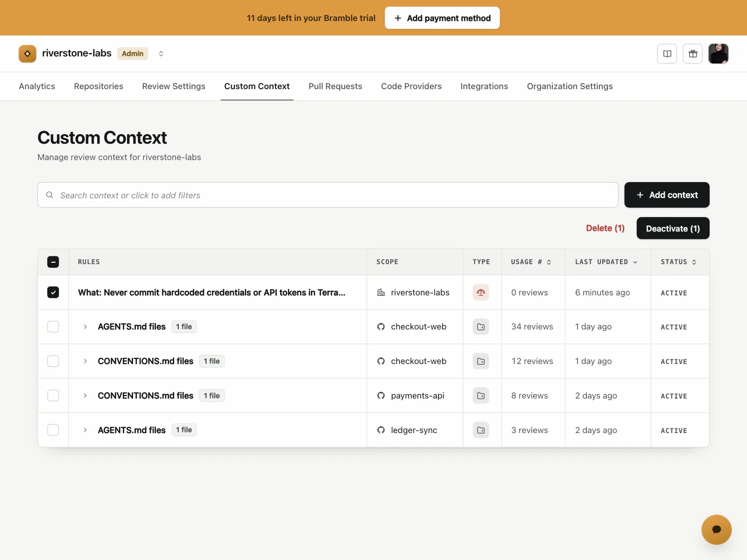Click the ledger-sync scope name
The width and height of the screenshot is (747, 560).
point(414,430)
